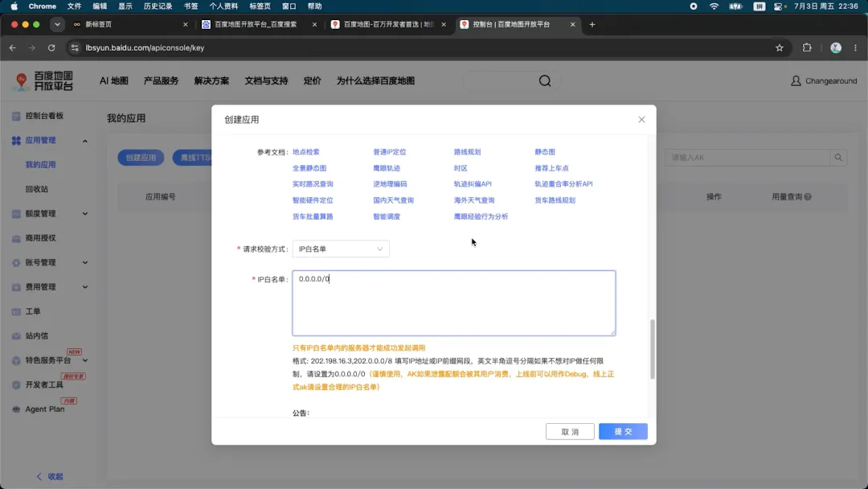Viewport: 868px width, 489px height.
Task: Close the 创建应用 dialog with the X icon
Action: [641, 120]
